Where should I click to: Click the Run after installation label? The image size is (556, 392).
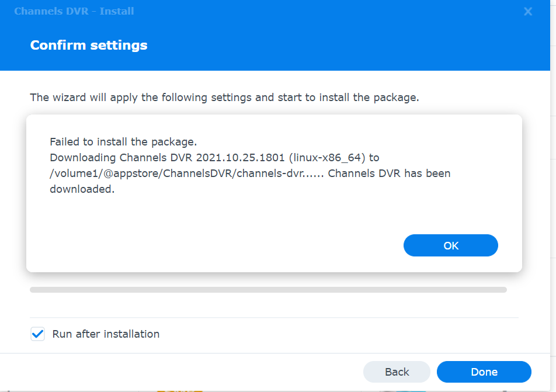tap(106, 334)
